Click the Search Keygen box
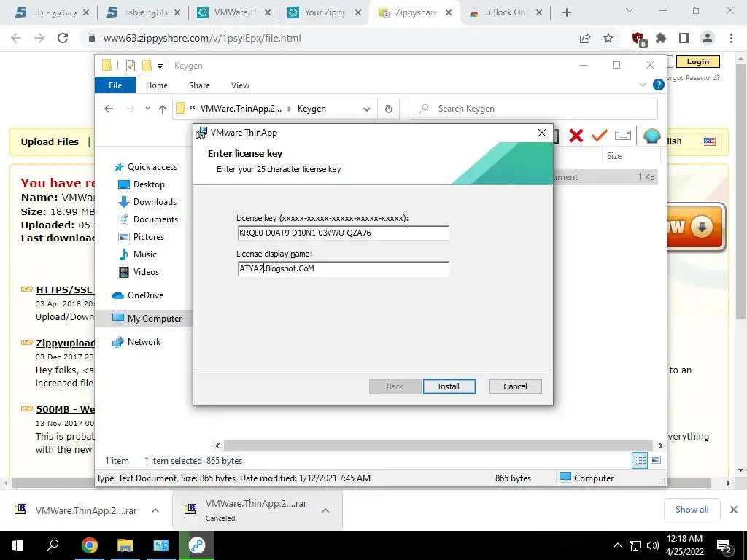This screenshot has width=747, height=560. [x=533, y=109]
